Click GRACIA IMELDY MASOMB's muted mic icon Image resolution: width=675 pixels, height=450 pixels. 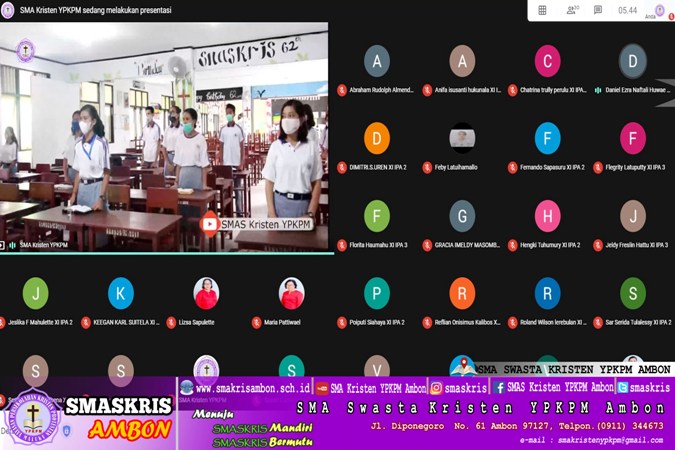[x=427, y=245]
